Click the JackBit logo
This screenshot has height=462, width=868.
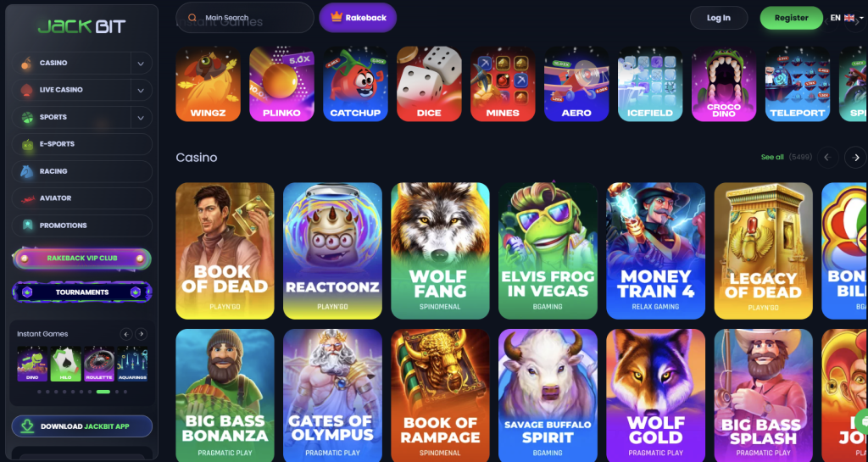[x=82, y=26]
